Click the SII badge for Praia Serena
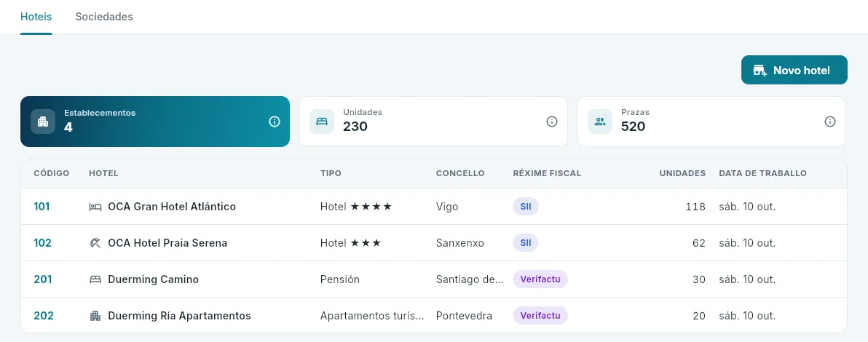868x342 pixels. point(525,243)
